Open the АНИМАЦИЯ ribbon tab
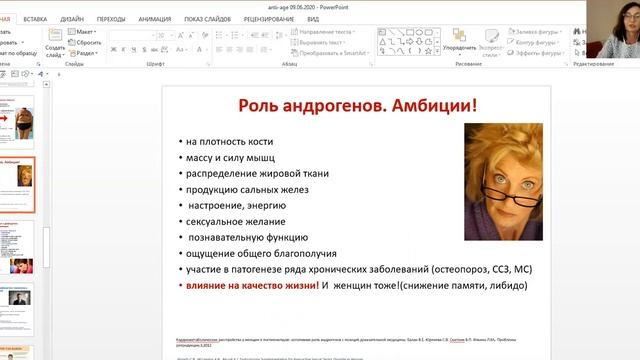640x360 pixels. pyautogui.click(x=155, y=19)
